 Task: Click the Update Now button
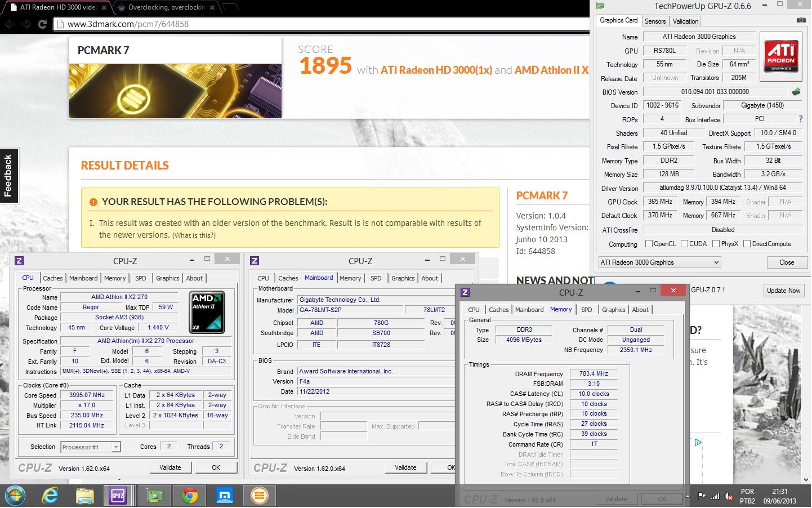[x=783, y=291]
